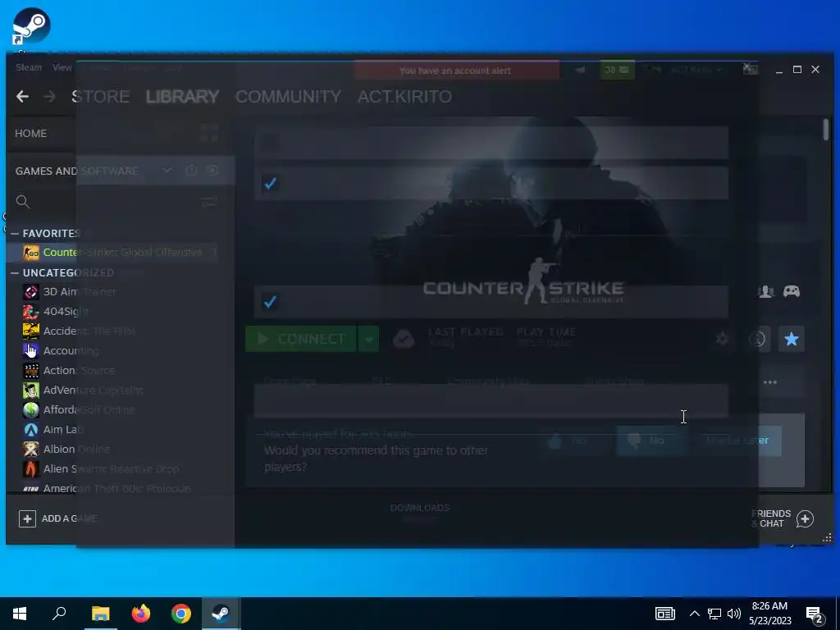Click the green CONNECT button

click(x=300, y=339)
